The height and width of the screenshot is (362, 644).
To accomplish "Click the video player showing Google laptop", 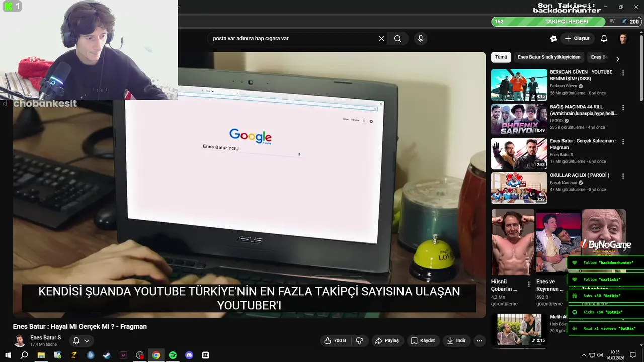I will click(x=249, y=185).
